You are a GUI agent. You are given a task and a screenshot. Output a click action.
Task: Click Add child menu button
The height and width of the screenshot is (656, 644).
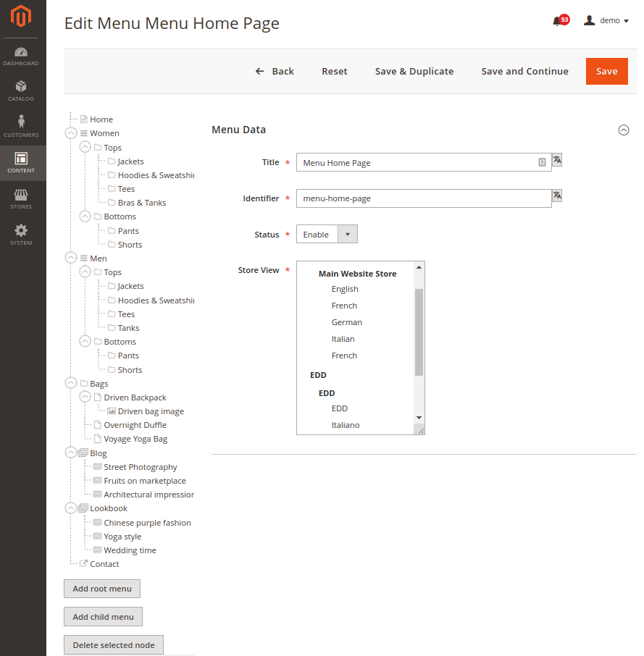pyautogui.click(x=103, y=617)
